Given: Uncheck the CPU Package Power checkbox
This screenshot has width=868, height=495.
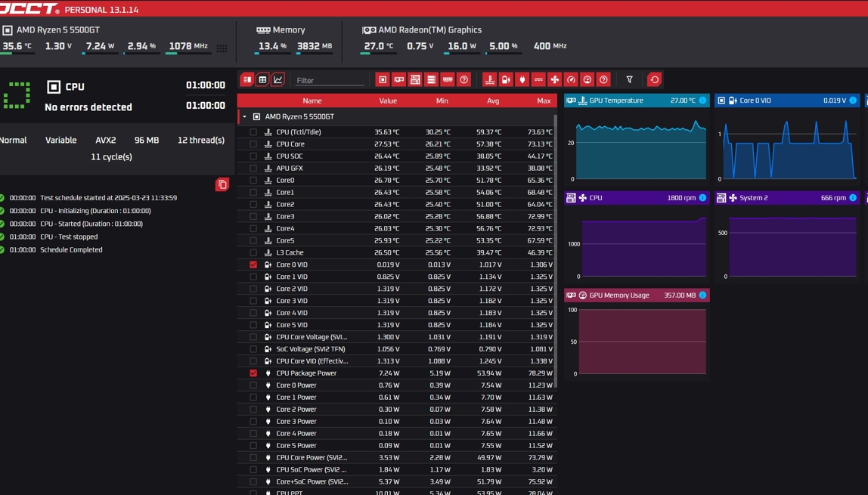Looking at the screenshot, I should coord(253,373).
